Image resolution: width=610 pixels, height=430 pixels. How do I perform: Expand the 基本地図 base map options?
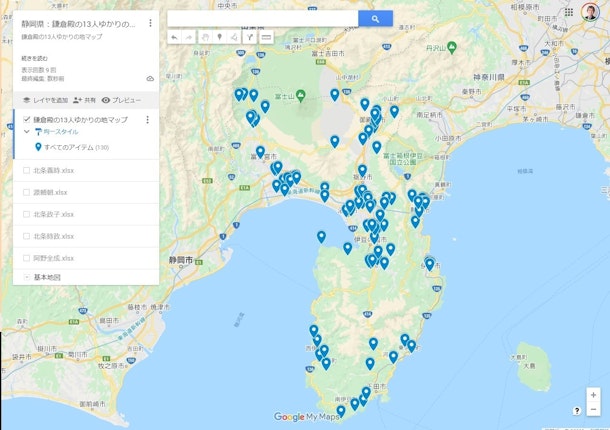(27, 276)
